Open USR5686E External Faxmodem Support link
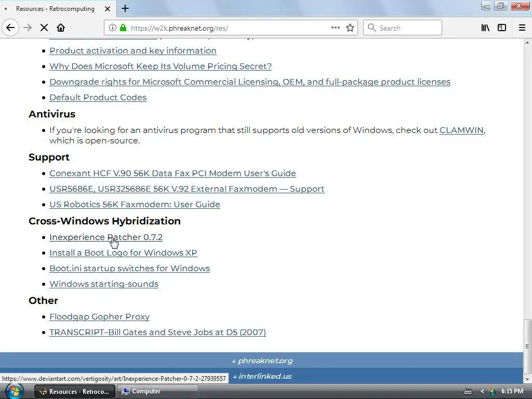532x399 pixels. pyautogui.click(x=187, y=189)
